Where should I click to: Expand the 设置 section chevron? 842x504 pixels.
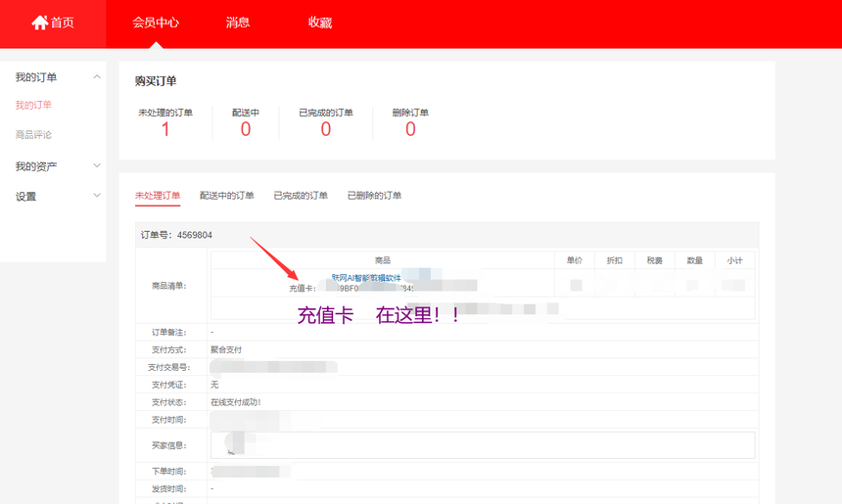click(x=96, y=196)
